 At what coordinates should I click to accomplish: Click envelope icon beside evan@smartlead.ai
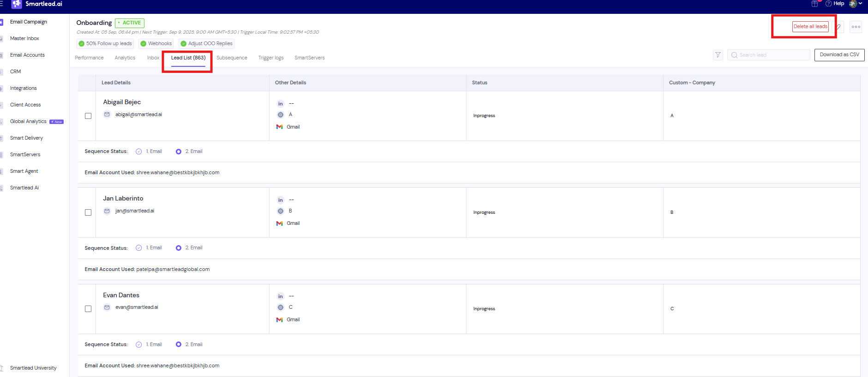107,307
